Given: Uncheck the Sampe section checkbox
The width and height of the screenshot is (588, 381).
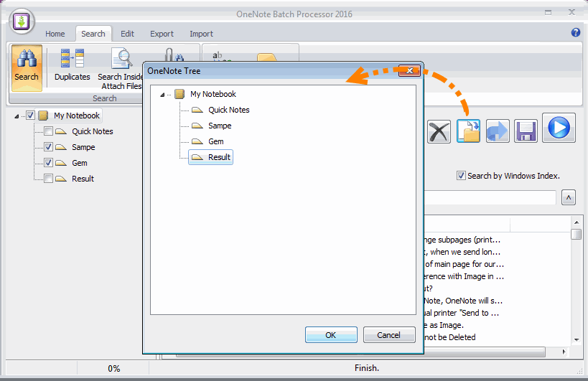Looking at the screenshot, I should click(48, 147).
